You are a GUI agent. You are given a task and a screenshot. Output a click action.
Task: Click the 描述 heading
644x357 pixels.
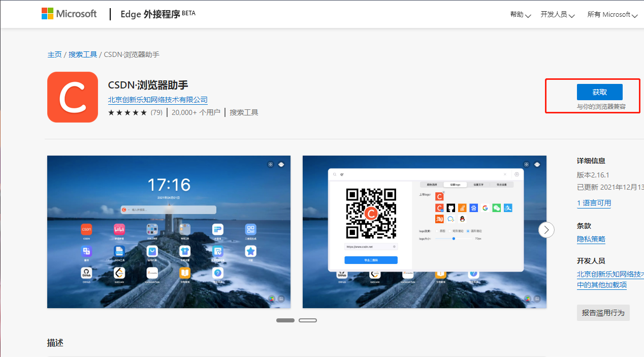coord(55,343)
